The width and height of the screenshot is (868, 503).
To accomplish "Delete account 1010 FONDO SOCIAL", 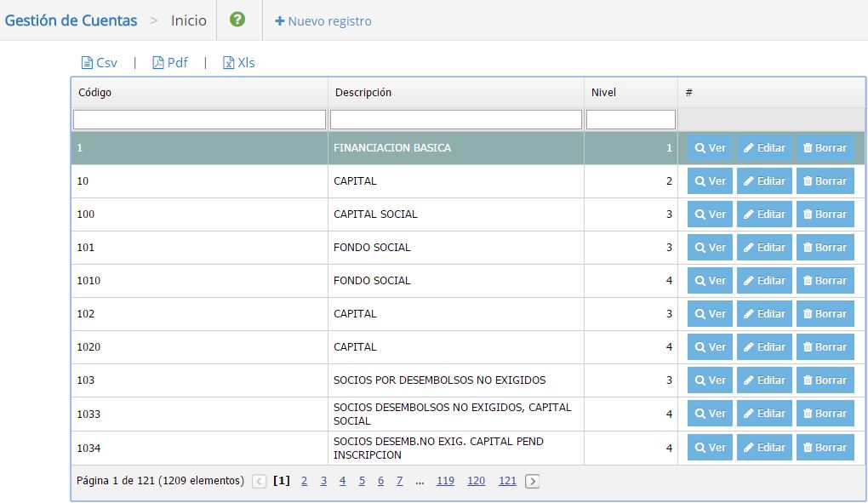I will [x=825, y=281].
